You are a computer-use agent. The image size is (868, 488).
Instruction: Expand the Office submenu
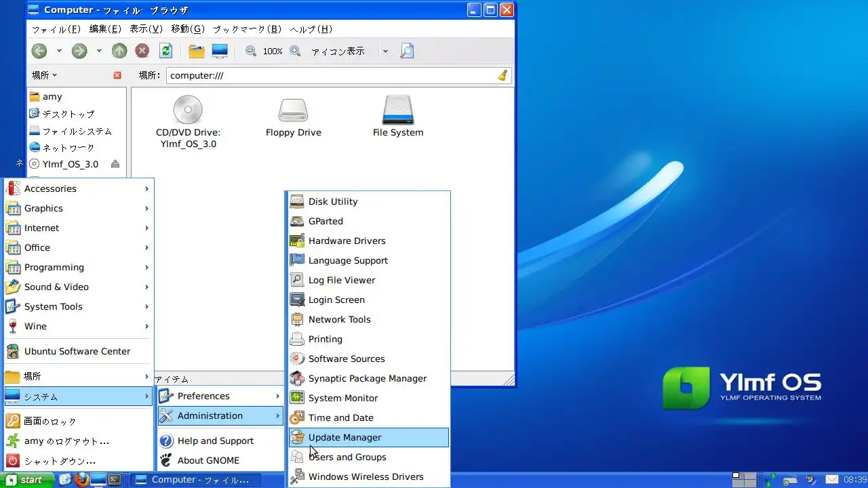(78, 247)
